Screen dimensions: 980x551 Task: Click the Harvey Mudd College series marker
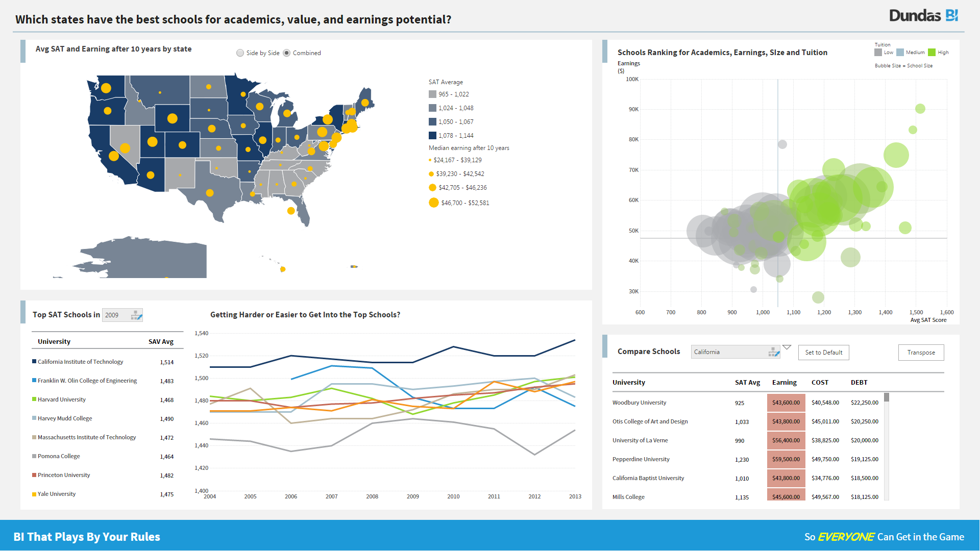click(34, 418)
